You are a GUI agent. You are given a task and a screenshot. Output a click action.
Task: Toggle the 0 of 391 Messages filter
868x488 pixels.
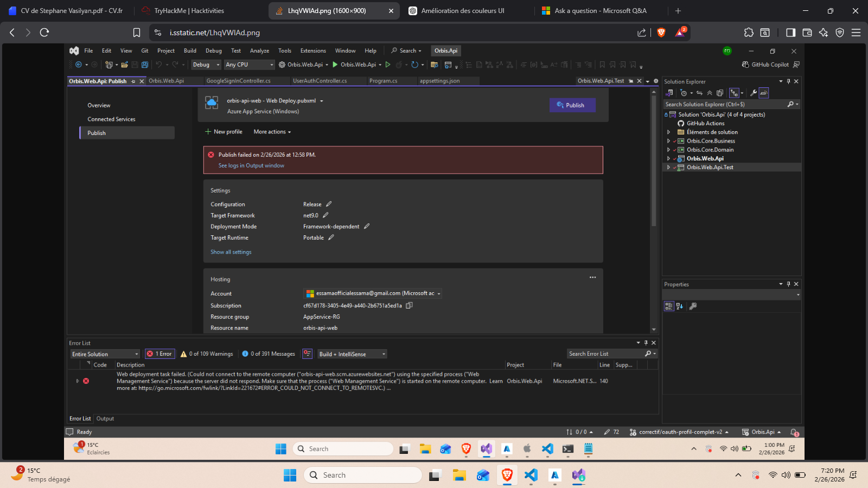(x=269, y=354)
